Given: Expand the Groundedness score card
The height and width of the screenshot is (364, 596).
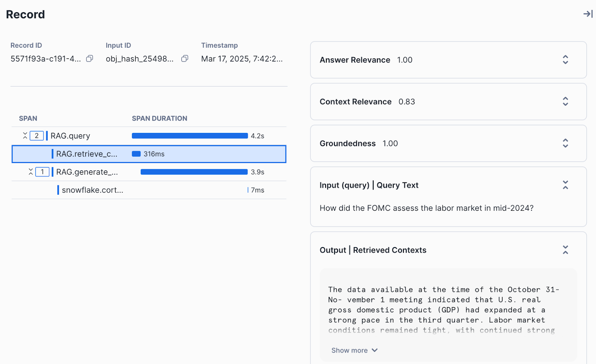Looking at the screenshot, I should [565, 143].
